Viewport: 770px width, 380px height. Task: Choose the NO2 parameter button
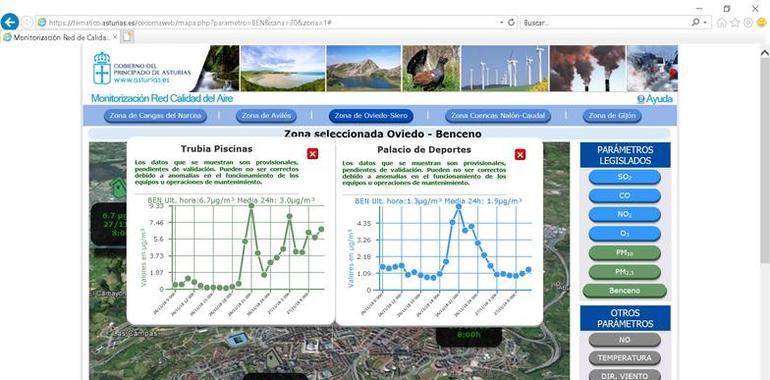pos(624,215)
